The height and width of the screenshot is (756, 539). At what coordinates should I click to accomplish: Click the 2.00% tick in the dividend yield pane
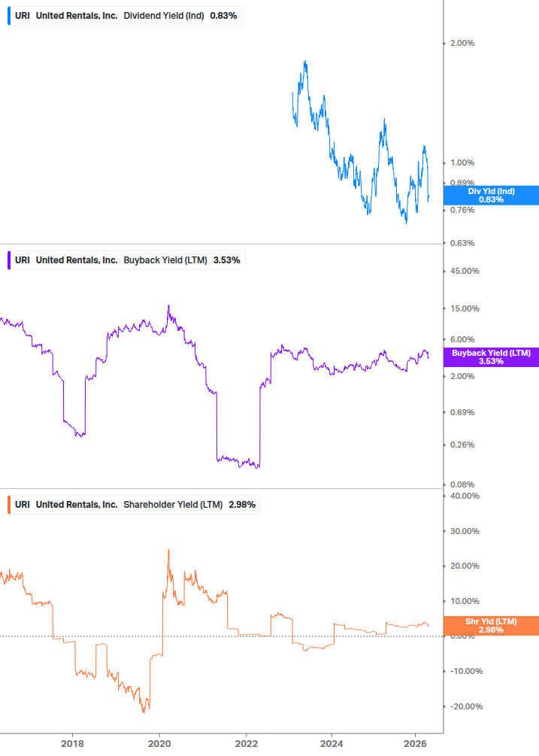[x=462, y=44]
